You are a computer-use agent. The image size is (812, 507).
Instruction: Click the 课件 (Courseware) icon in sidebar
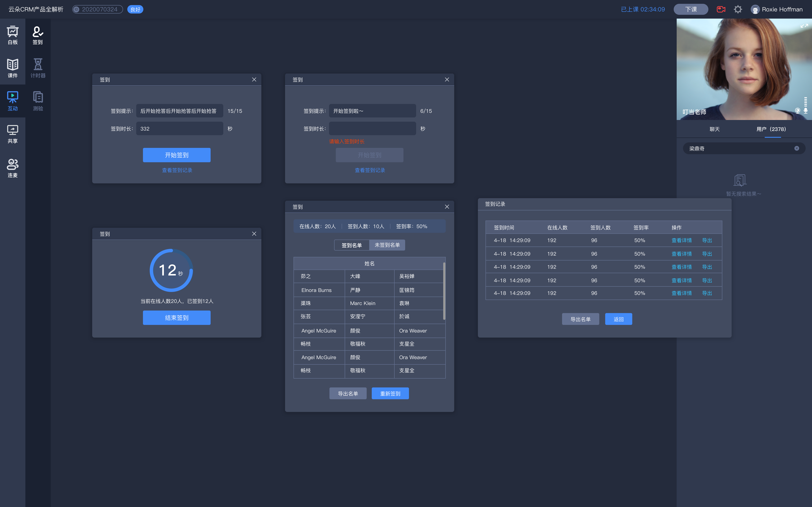[x=13, y=67]
